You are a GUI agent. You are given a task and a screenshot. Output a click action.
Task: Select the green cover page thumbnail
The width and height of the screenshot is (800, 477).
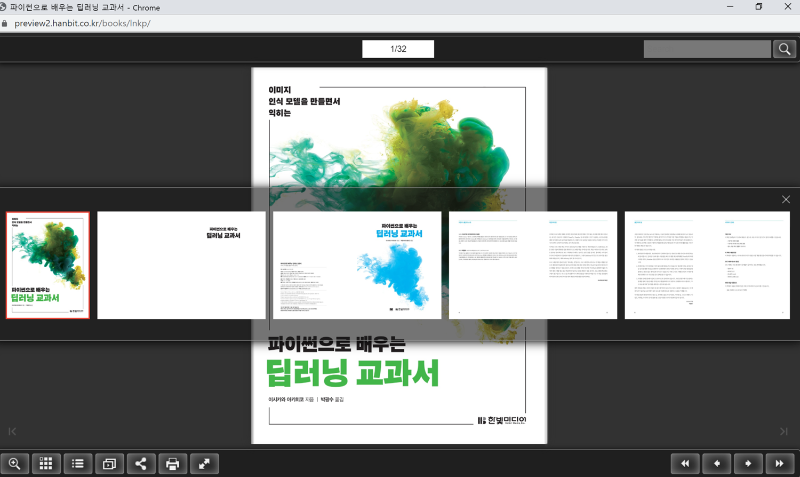[x=48, y=265]
